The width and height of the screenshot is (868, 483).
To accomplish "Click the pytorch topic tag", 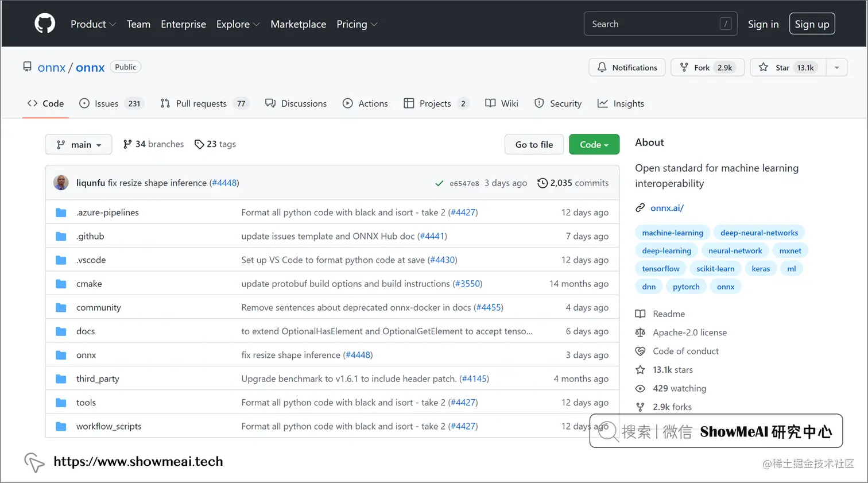I will (686, 287).
